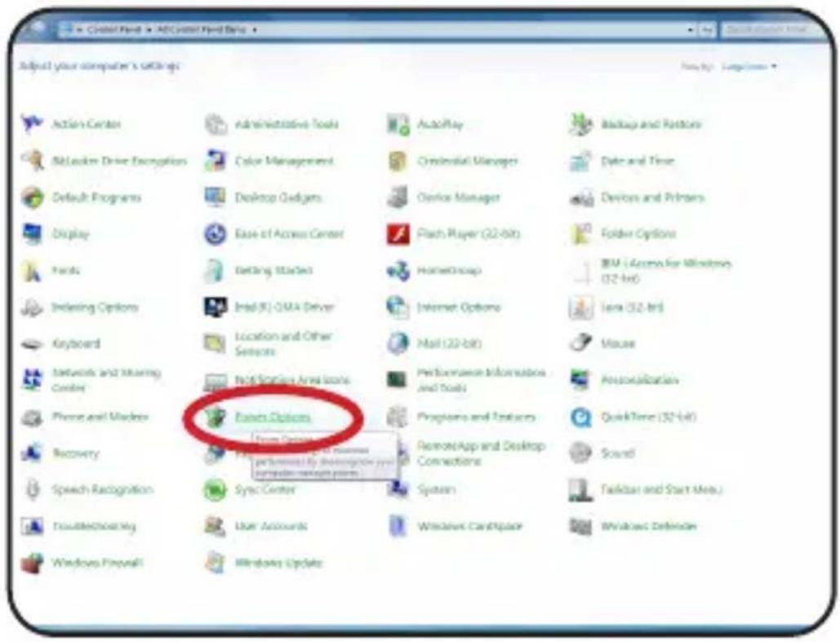This screenshot has height=642, width=840.
Task: Click the refresh button beside address bar
Action: [x=707, y=30]
